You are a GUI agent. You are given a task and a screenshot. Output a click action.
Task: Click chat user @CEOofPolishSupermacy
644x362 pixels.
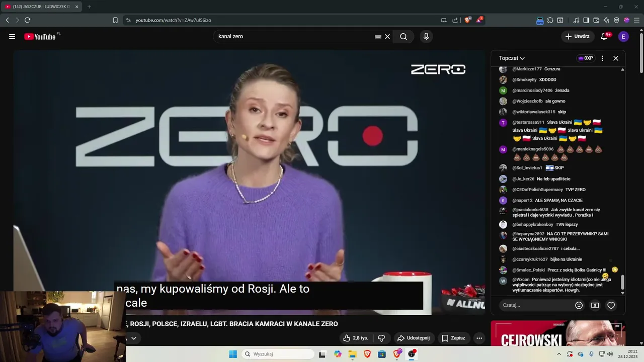tap(537, 190)
